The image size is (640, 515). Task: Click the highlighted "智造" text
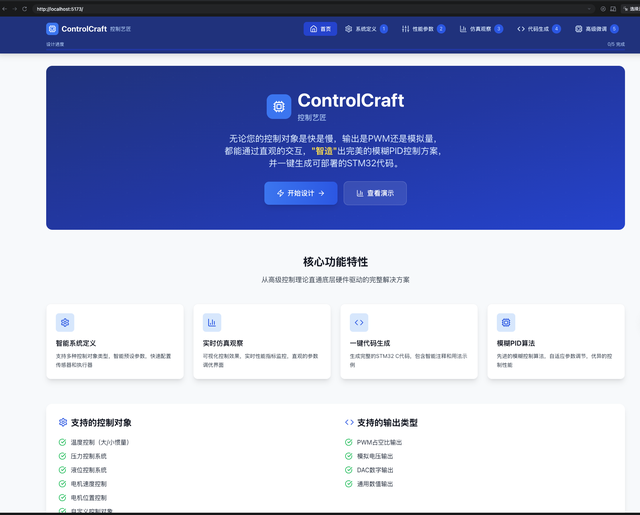click(x=324, y=151)
